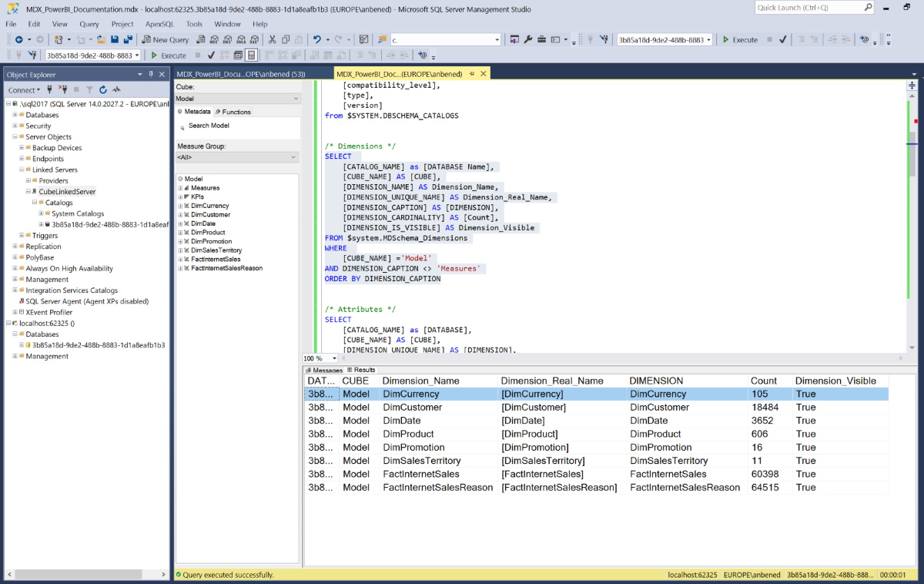The height and width of the screenshot is (584, 924).
Task: Click the DimPromotion cell in Dimension_Name column
Action: pos(413,447)
